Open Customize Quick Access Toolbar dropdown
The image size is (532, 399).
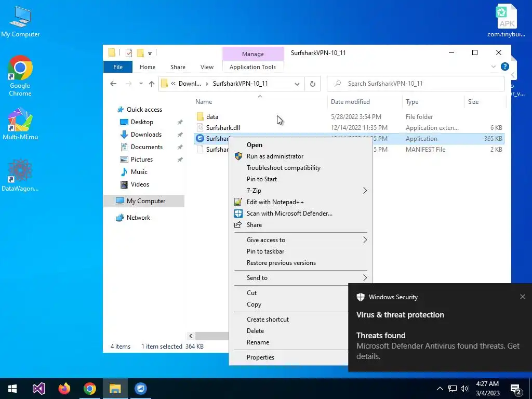pos(150,54)
